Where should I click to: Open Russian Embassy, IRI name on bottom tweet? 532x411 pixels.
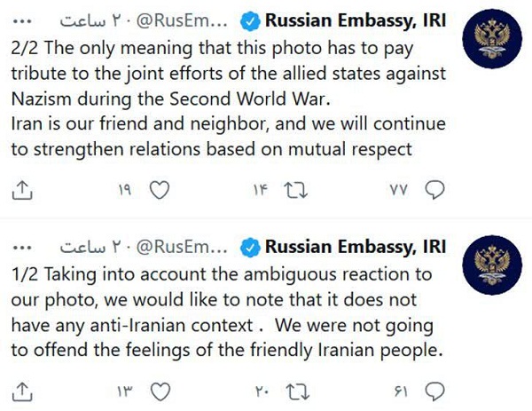[356, 247]
